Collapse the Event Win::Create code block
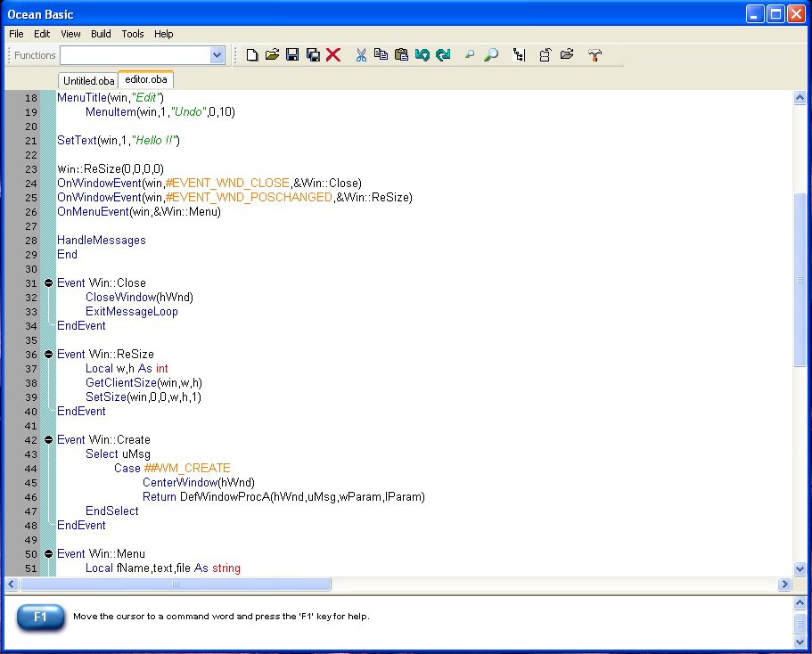This screenshot has width=812, height=654. coord(49,439)
